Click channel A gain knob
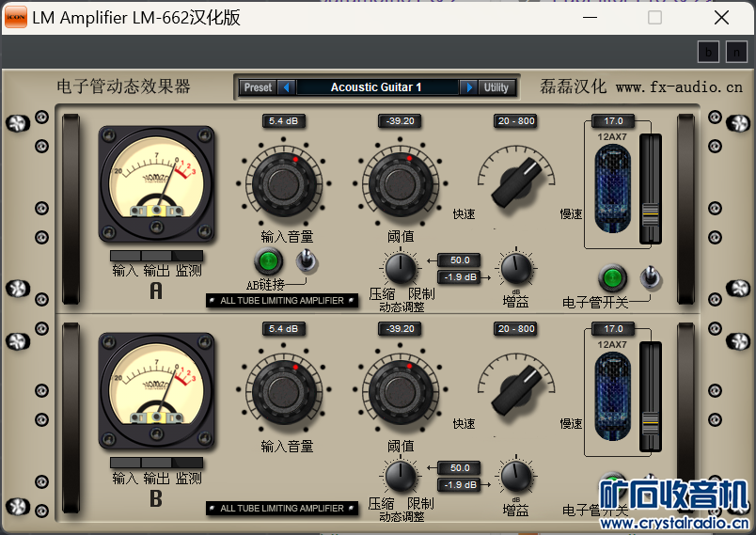The width and height of the screenshot is (756, 535). pos(516,268)
